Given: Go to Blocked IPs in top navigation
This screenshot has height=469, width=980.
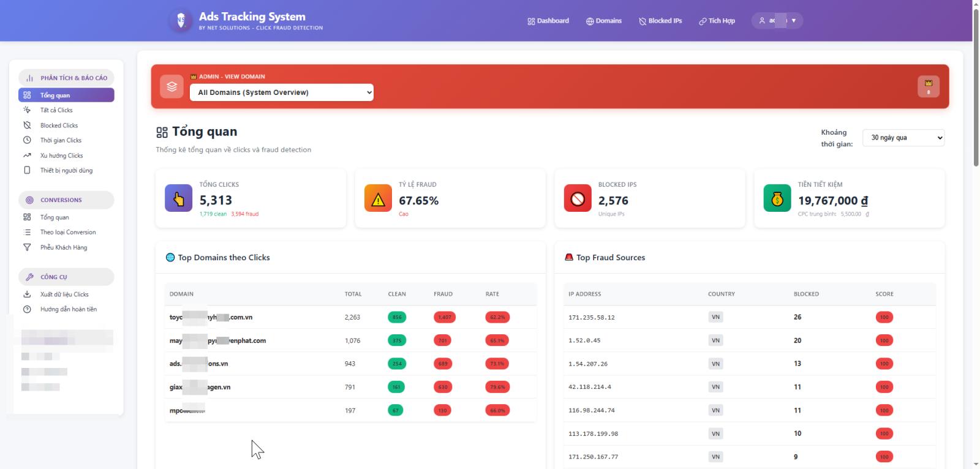Looking at the screenshot, I should (x=660, y=21).
